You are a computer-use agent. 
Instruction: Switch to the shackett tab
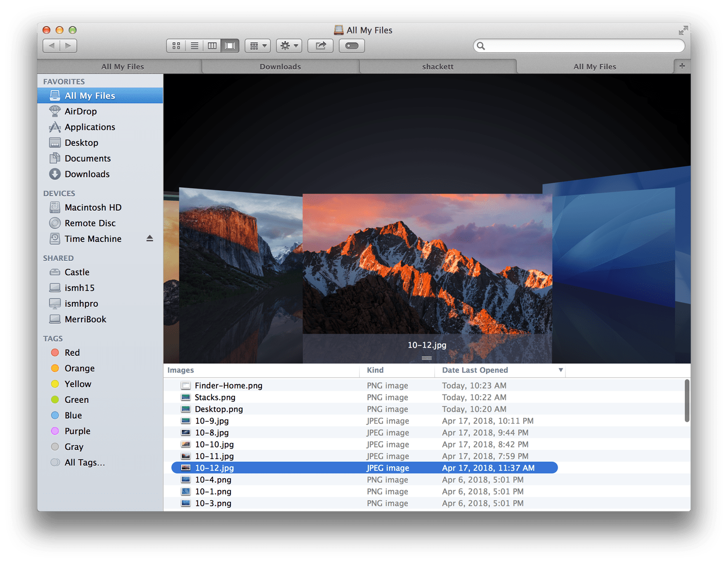coord(437,66)
